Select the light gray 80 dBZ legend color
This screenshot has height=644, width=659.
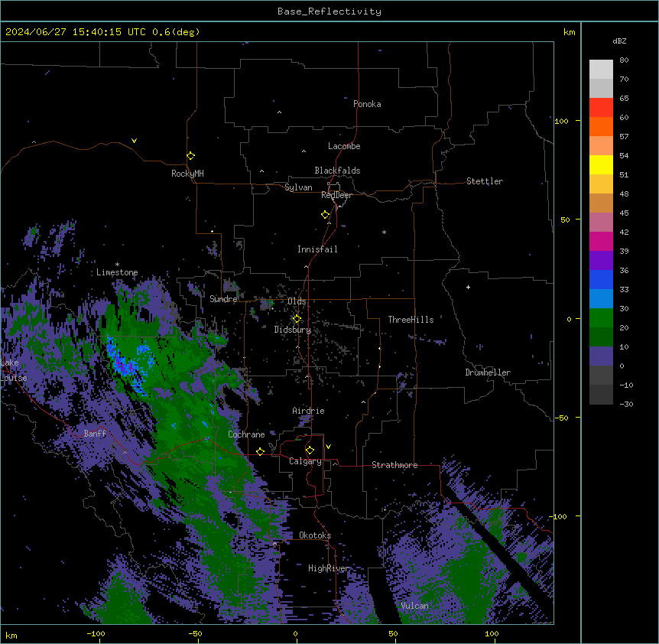[x=601, y=70]
